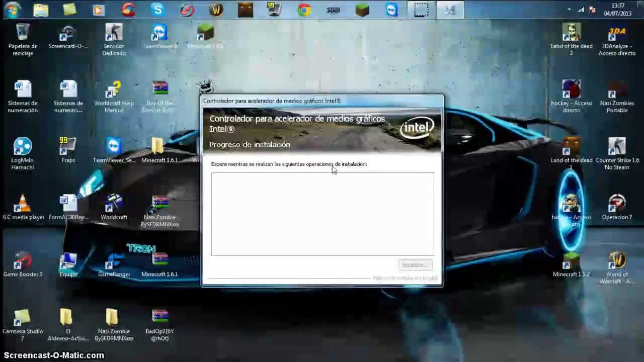Select BadOp7(bY djzhOt) archive icon

pos(159,325)
